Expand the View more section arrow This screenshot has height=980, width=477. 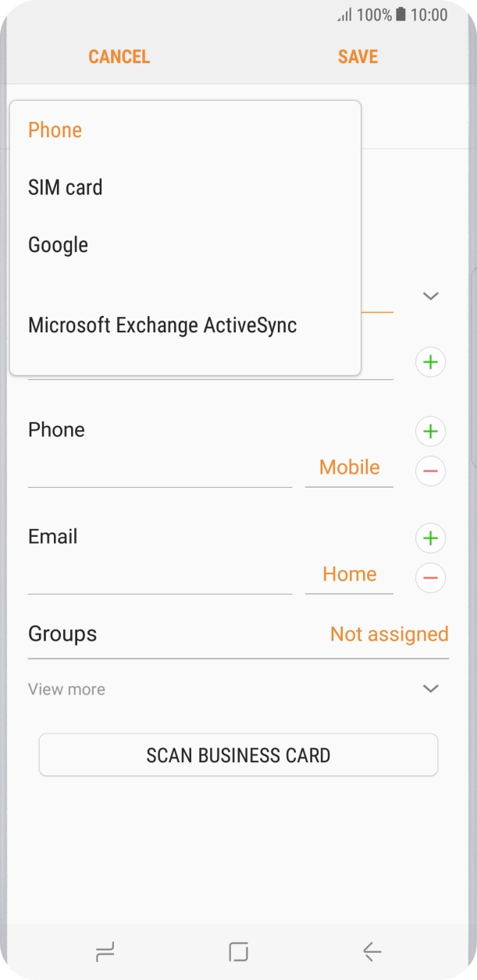430,689
